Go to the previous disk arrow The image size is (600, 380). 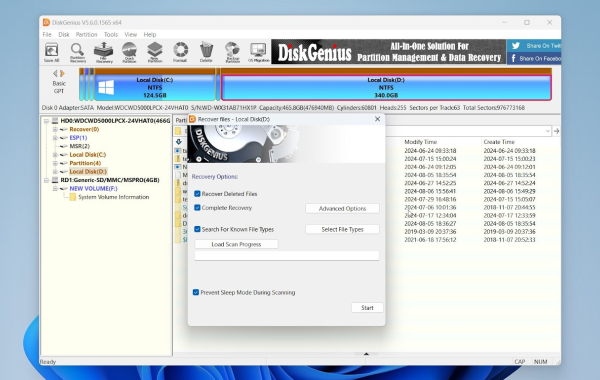pyautogui.click(x=55, y=73)
